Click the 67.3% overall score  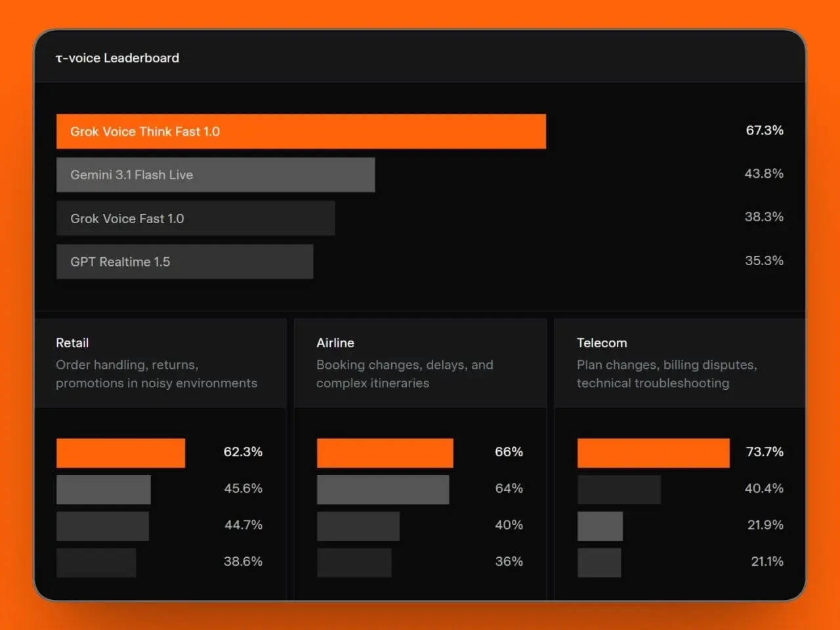(x=765, y=130)
